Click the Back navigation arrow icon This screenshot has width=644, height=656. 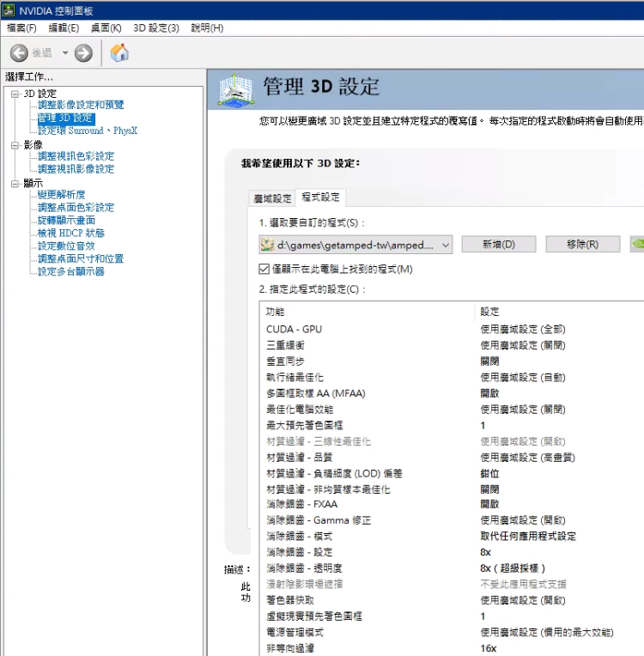pos(19,53)
